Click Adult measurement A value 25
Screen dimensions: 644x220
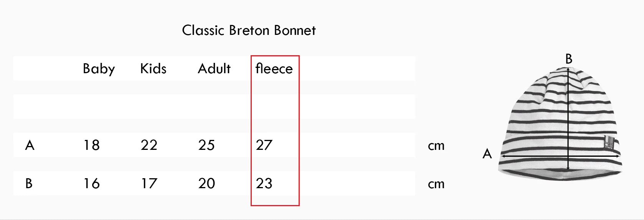tap(206, 145)
